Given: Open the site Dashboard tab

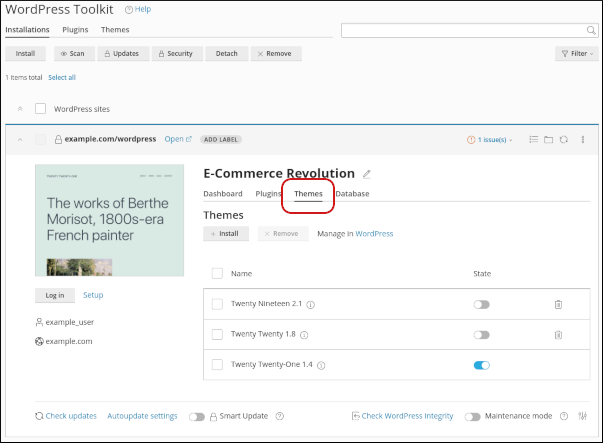Looking at the screenshot, I should pyautogui.click(x=223, y=194).
